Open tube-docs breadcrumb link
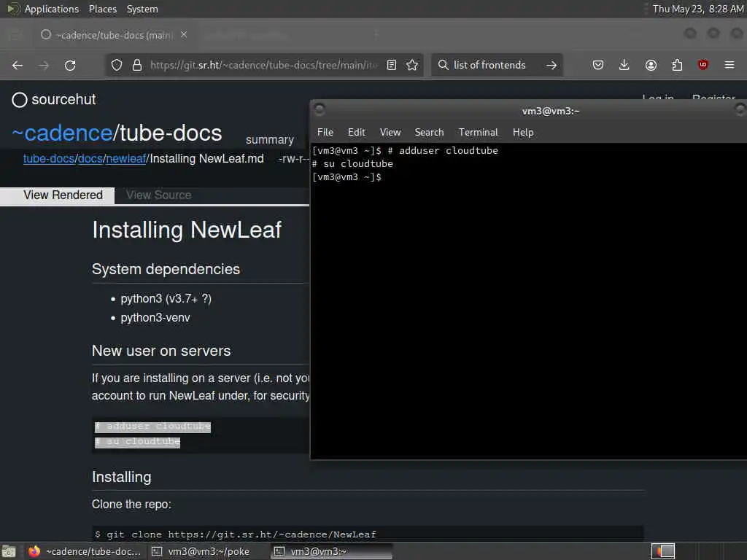This screenshot has width=747, height=560. pyautogui.click(x=49, y=158)
